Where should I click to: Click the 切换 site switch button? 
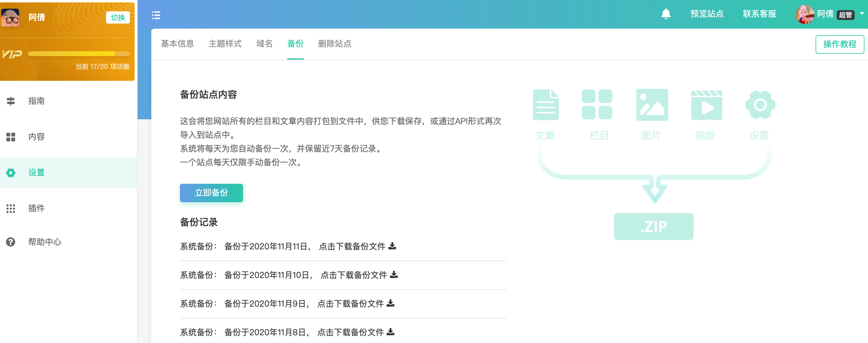118,18
